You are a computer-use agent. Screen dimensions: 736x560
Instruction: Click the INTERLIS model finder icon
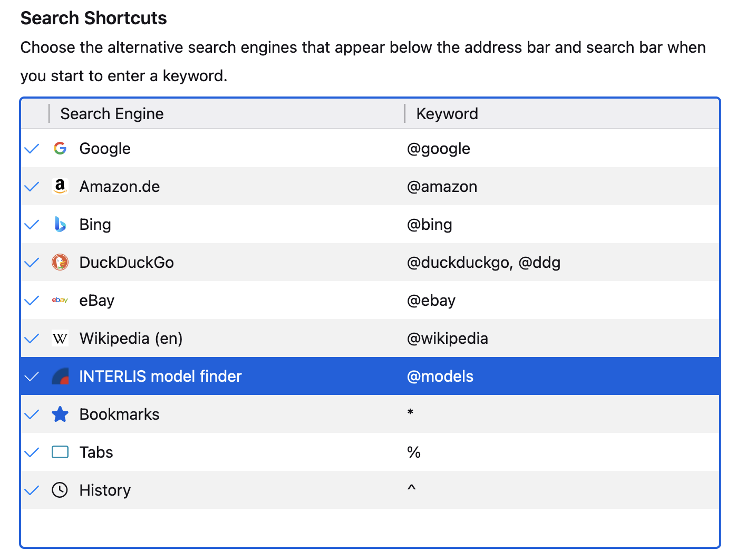point(60,376)
